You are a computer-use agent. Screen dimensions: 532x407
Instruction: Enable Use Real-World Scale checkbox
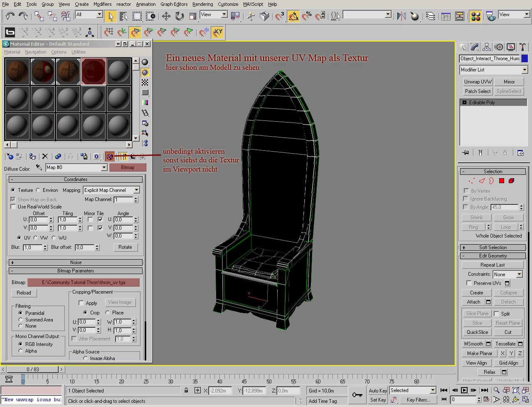click(x=13, y=206)
